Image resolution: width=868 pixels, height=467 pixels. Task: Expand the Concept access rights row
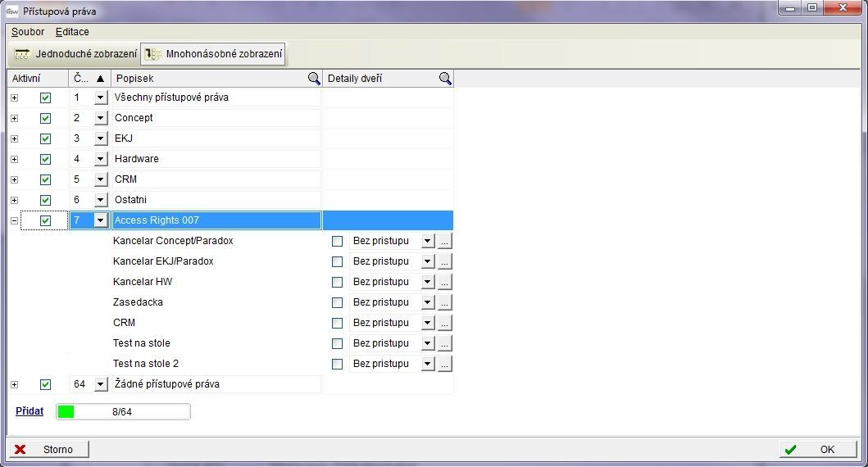pos(14,118)
